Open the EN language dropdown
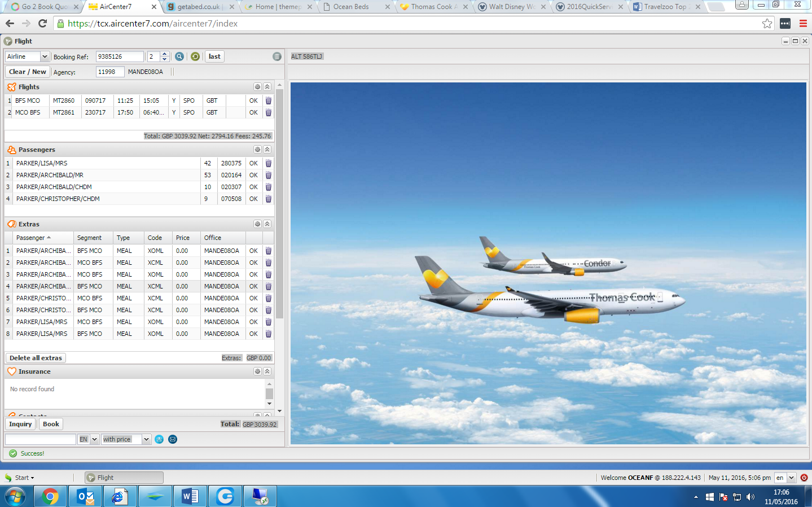The width and height of the screenshot is (812, 507). click(94, 439)
